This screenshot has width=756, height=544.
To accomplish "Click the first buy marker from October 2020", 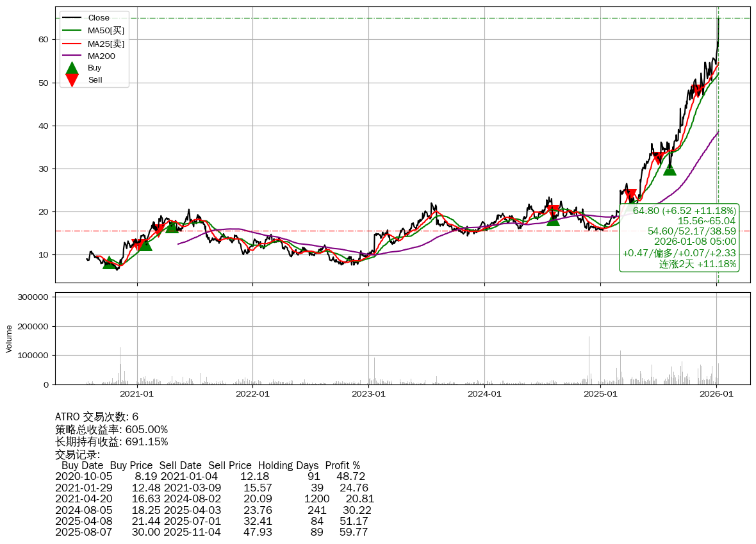I will click(x=110, y=262).
